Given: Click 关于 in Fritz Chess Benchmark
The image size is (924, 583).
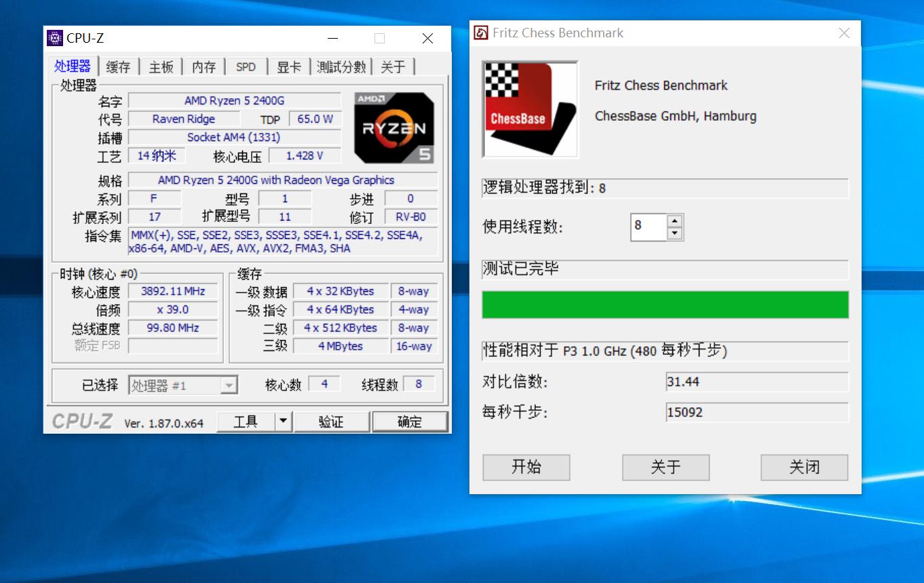Looking at the screenshot, I should (x=665, y=467).
